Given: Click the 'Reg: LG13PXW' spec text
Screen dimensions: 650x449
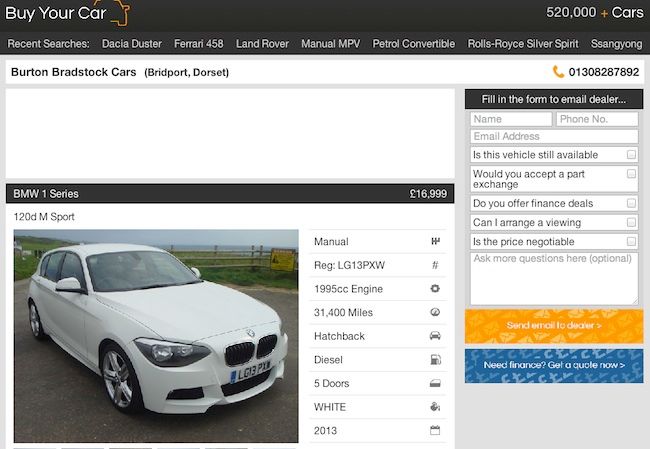Looking at the screenshot, I should 349,265.
